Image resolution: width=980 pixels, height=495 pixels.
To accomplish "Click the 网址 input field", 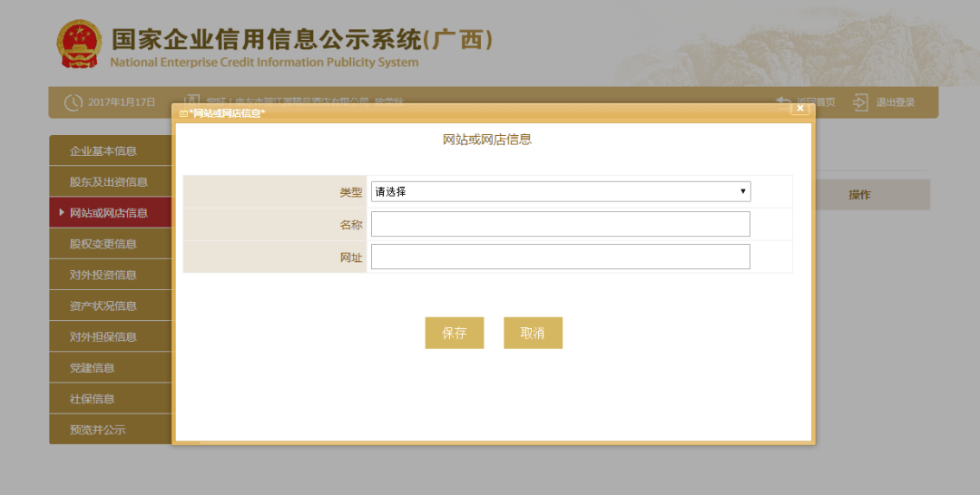I will [561, 257].
